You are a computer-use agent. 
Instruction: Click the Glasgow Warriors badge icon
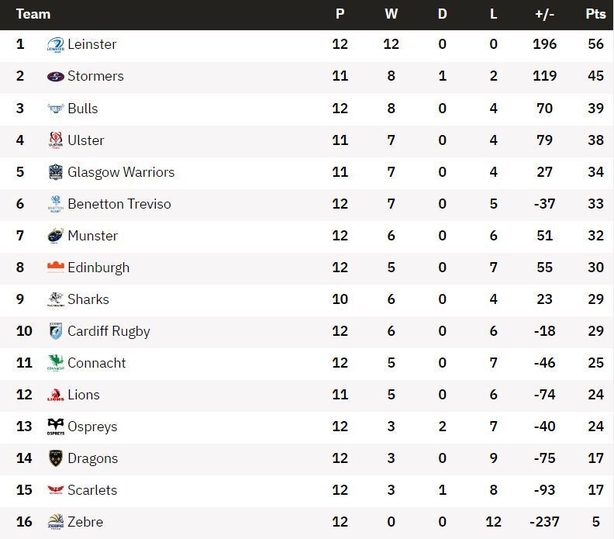pos(55,172)
